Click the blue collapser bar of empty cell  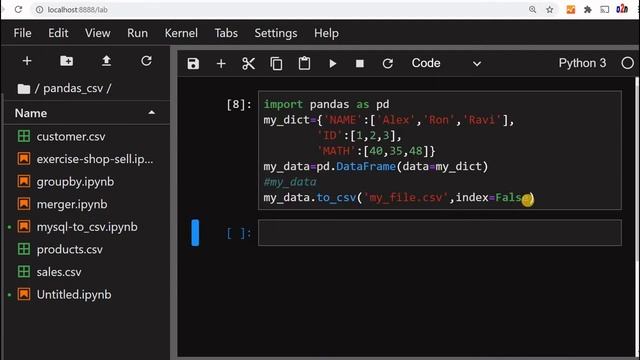195,233
